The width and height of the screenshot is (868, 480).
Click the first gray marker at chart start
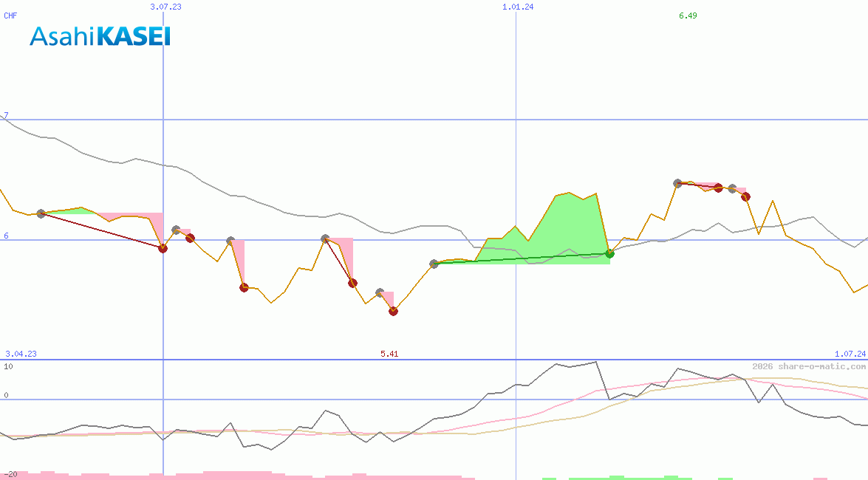click(x=41, y=213)
